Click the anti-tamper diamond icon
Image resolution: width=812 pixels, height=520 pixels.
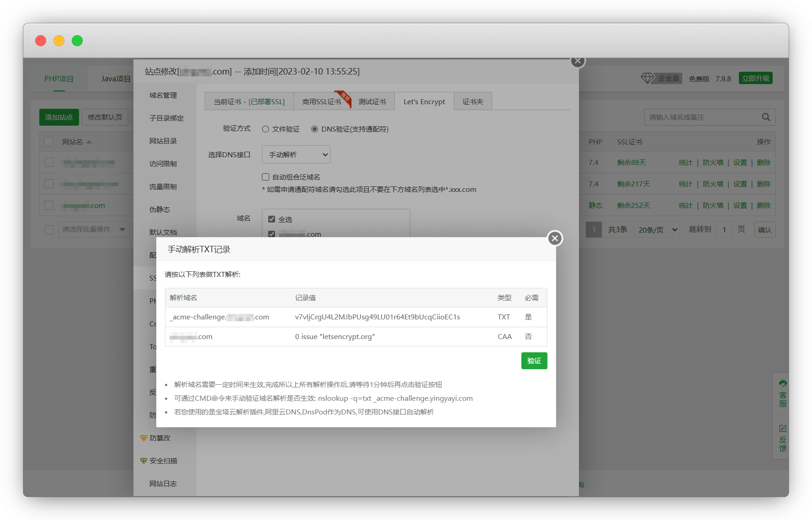pos(143,438)
